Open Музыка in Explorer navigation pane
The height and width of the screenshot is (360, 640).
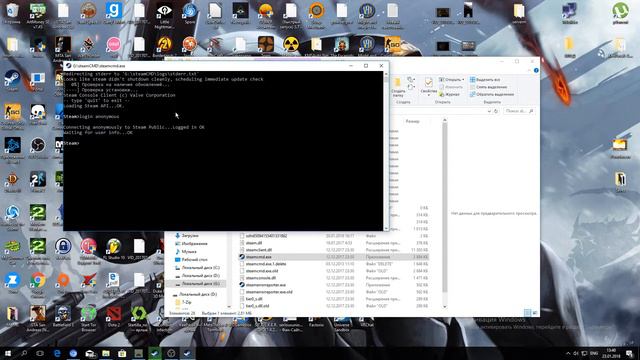point(185,251)
